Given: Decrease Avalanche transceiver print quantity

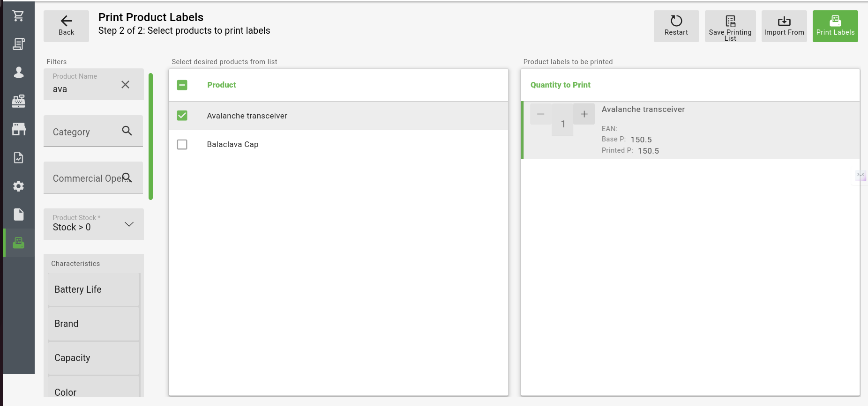Looking at the screenshot, I should 540,114.
